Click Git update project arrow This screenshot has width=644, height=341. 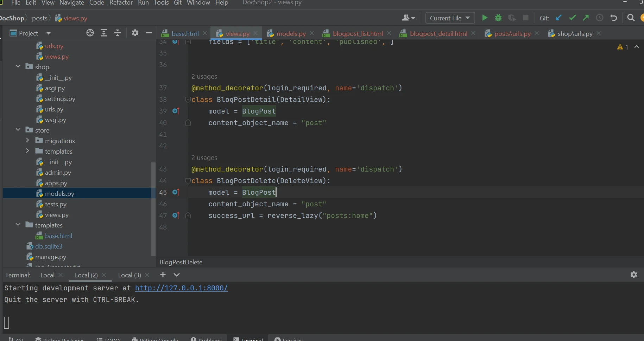pyautogui.click(x=558, y=18)
